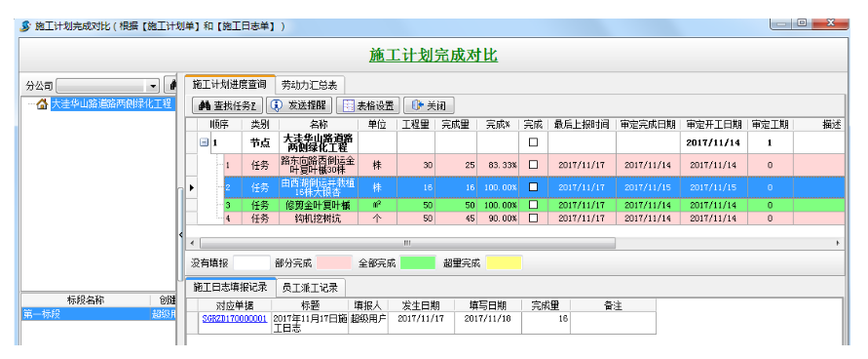Click the app logo in title bar
This screenshot has height=359, width=868.
click(x=25, y=26)
